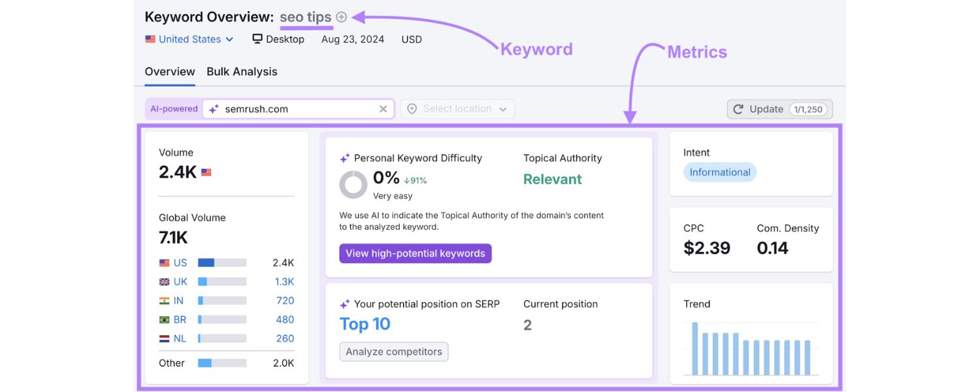Click the AI-powered badge

[x=172, y=108]
